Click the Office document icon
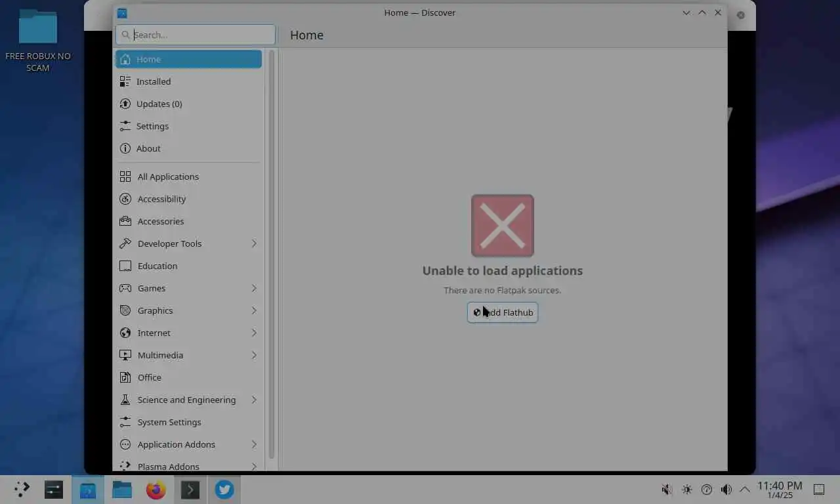The width and height of the screenshot is (840, 504). click(125, 377)
